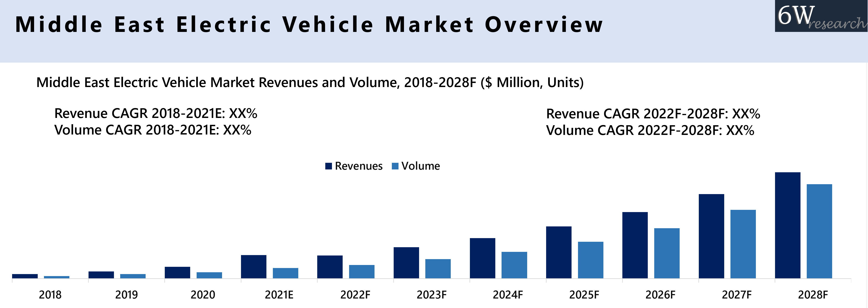
Task: Click the Volume legend label
Action: [420, 166]
